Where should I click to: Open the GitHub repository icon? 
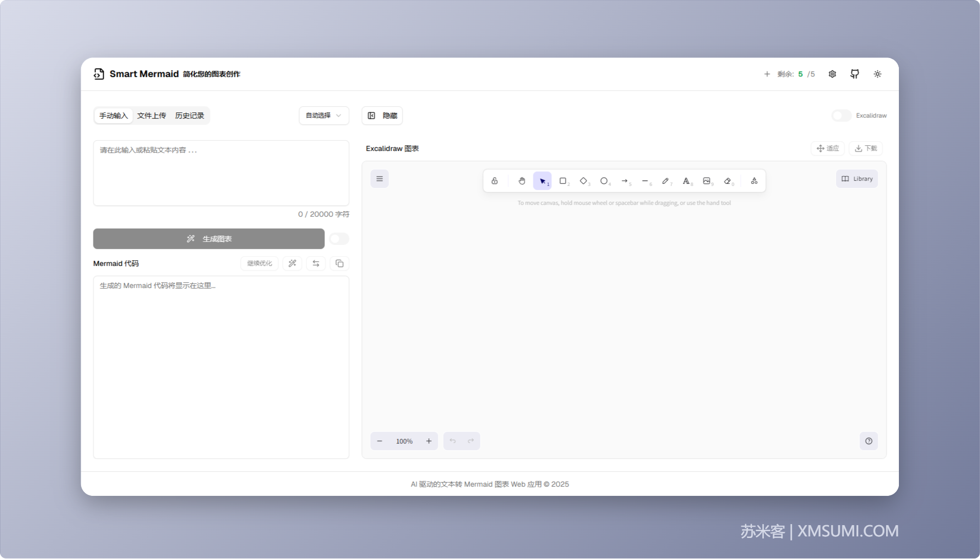tap(855, 74)
